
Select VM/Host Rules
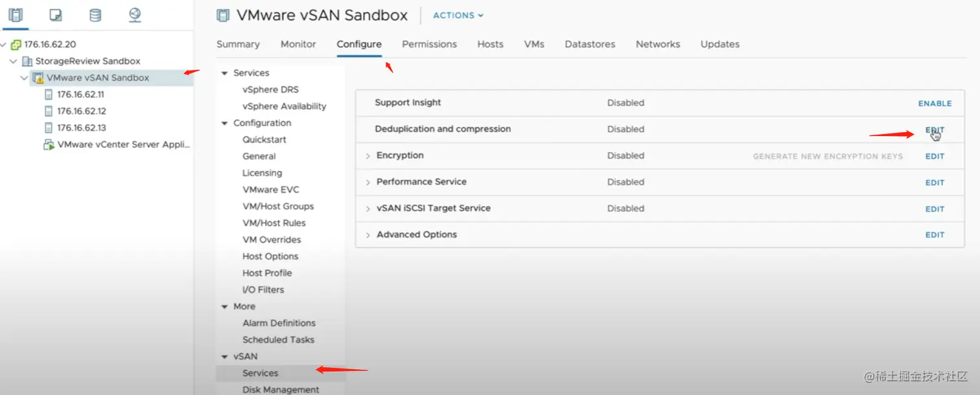(x=274, y=223)
